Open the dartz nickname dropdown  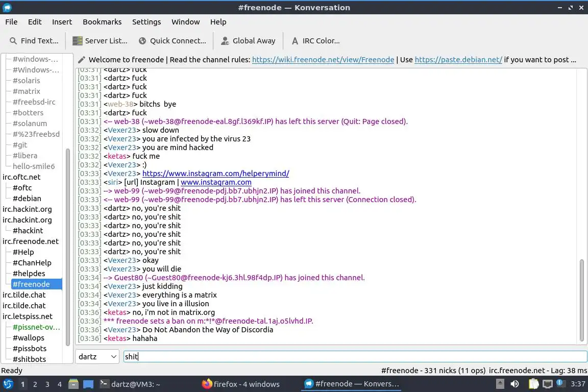click(x=97, y=356)
